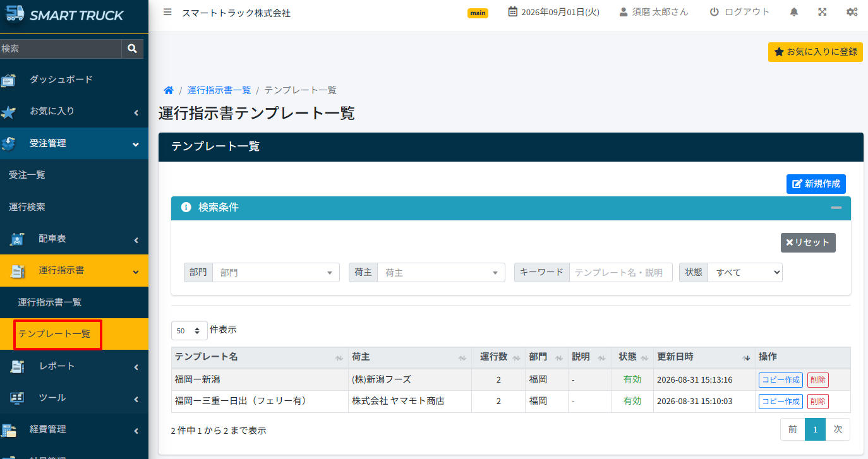
Task: Change the 件表示 page size selector
Action: click(189, 331)
